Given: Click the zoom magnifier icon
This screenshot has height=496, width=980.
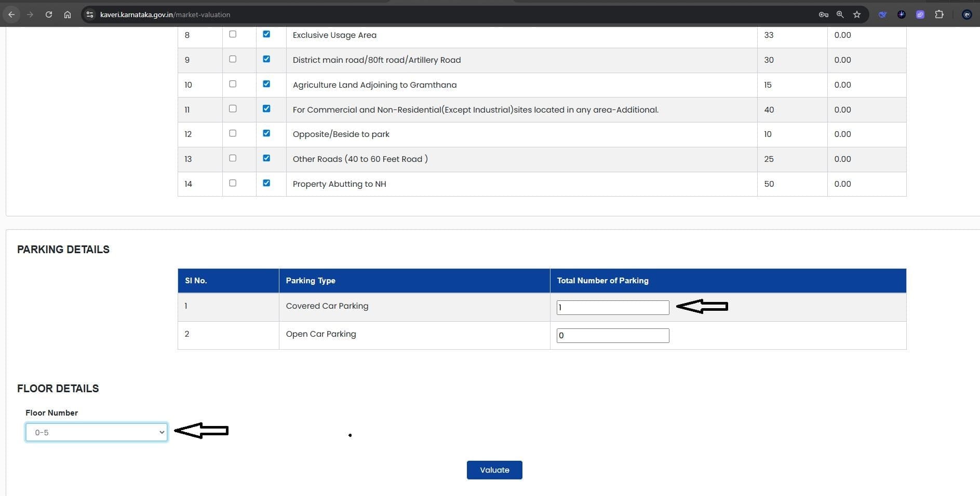Looking at the screenshot, I should pos(840,15).
